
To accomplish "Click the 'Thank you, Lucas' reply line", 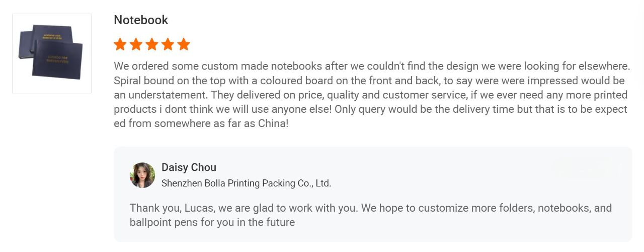I will click(371, 208).
